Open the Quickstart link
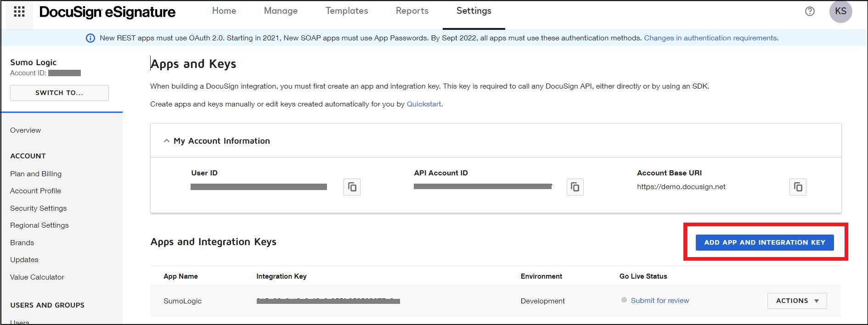868x325 pixels. pyautogui.click(x=423, y=104)
